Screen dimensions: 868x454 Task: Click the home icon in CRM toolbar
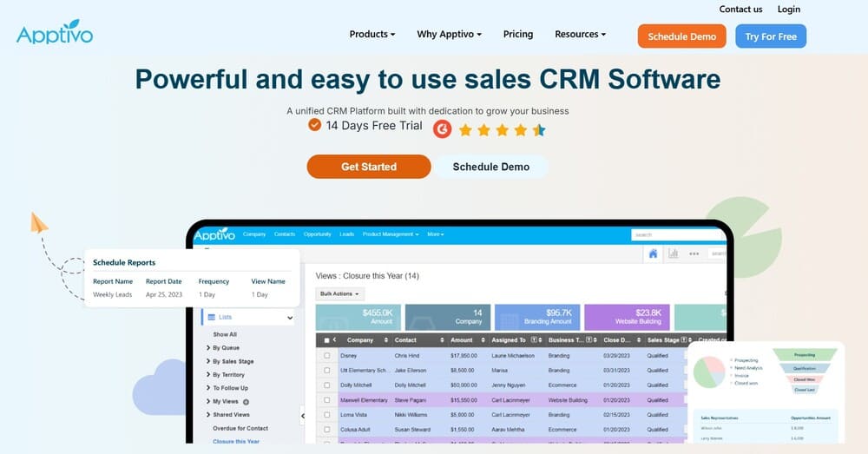(x=654, y=253)
